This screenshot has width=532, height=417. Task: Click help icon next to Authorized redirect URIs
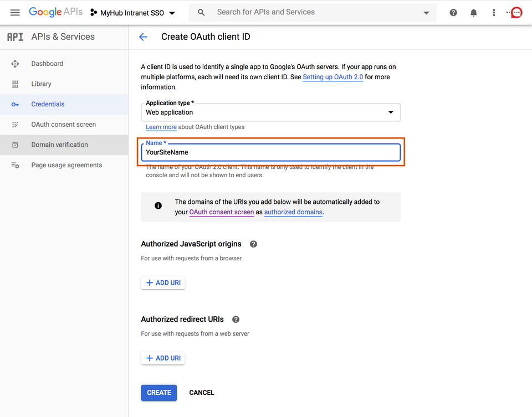coord(236,319)
